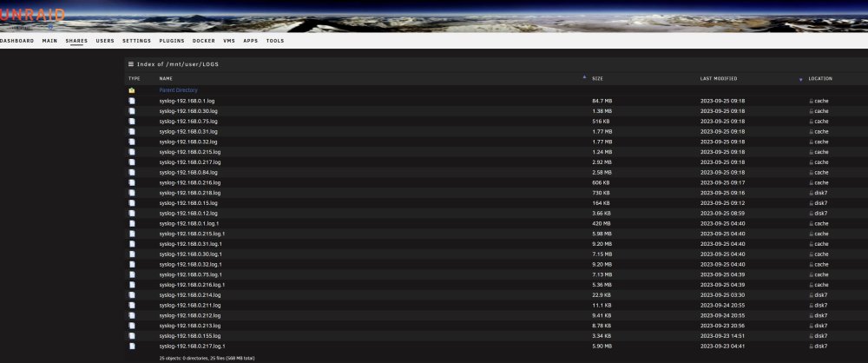Click file icon for syslog-192.168.0.217.log
Image resolution: width=868 pixels, height=363 pixels.
(x=132, y=162)
